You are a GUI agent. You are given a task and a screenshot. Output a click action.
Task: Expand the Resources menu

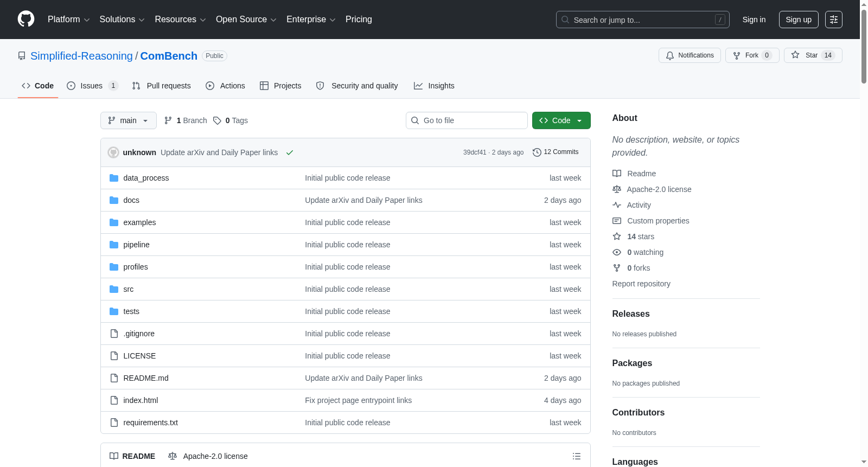[180, 20]
